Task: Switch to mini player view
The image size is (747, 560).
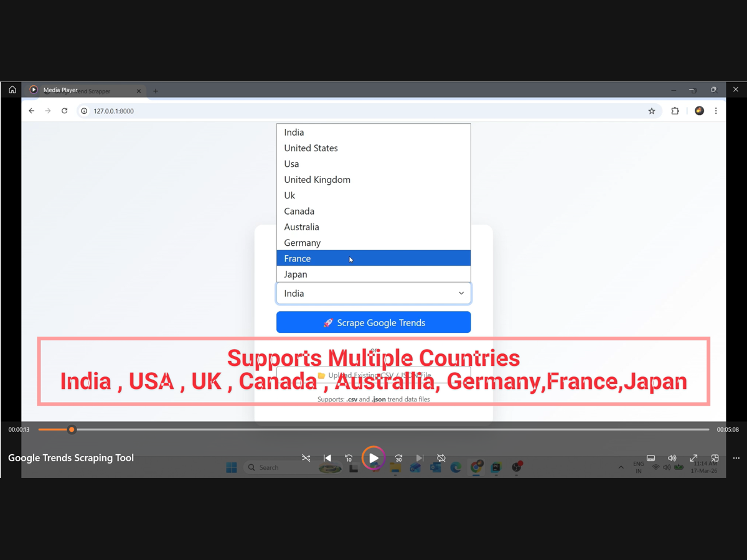Action: [715, 458]
